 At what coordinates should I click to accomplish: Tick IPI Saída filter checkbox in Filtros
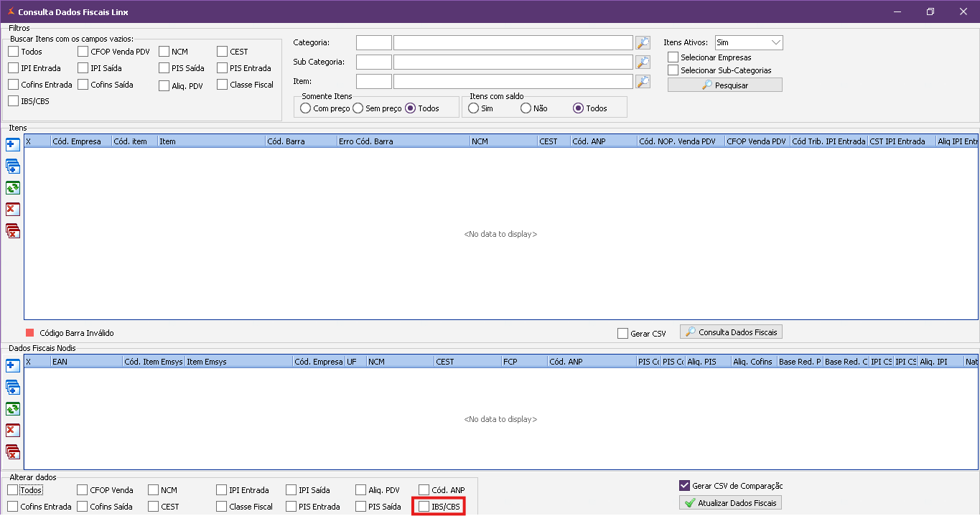83,68
